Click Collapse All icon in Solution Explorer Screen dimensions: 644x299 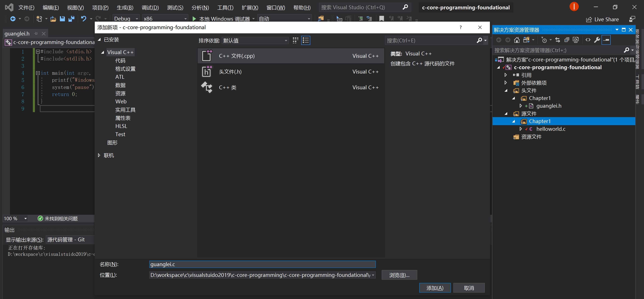[567, 40]
